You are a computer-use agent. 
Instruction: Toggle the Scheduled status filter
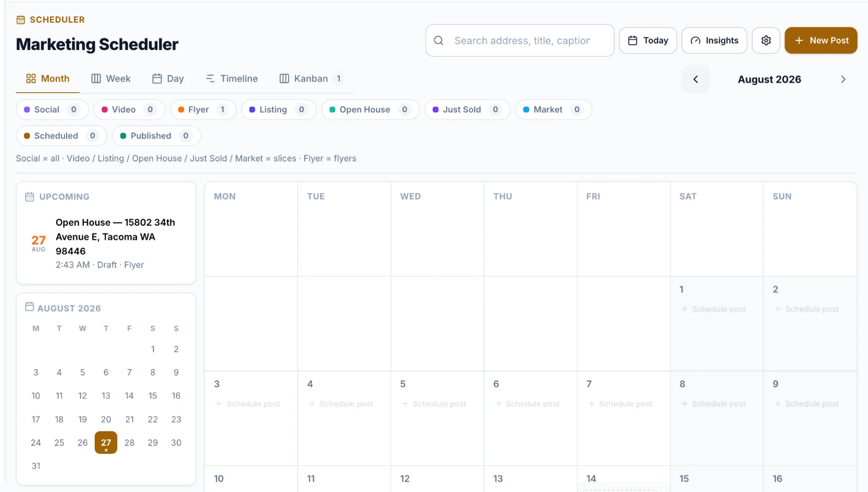(x=62, y=136)
